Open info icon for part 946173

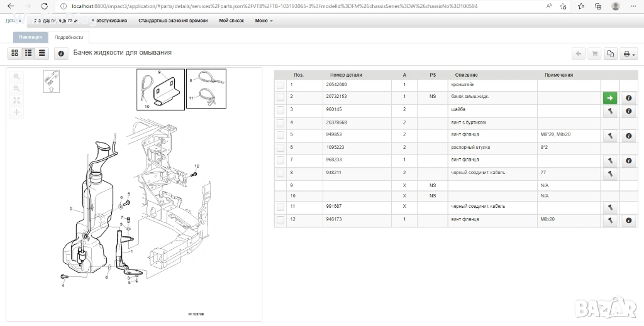pyautogui.click(x=628, y=220)
